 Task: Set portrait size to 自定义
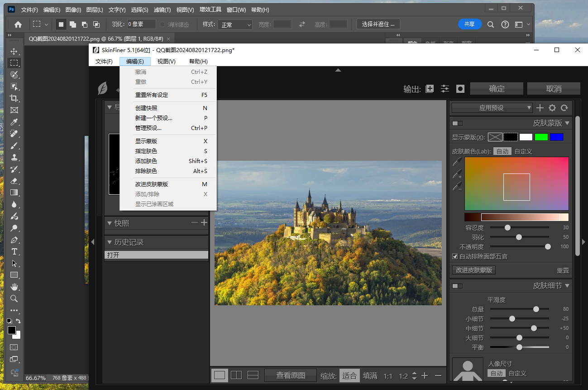click(517, 373)
